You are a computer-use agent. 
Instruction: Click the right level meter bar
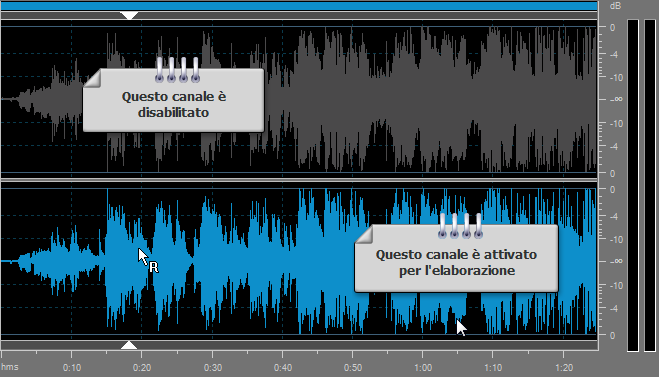[x=650, y=185]
